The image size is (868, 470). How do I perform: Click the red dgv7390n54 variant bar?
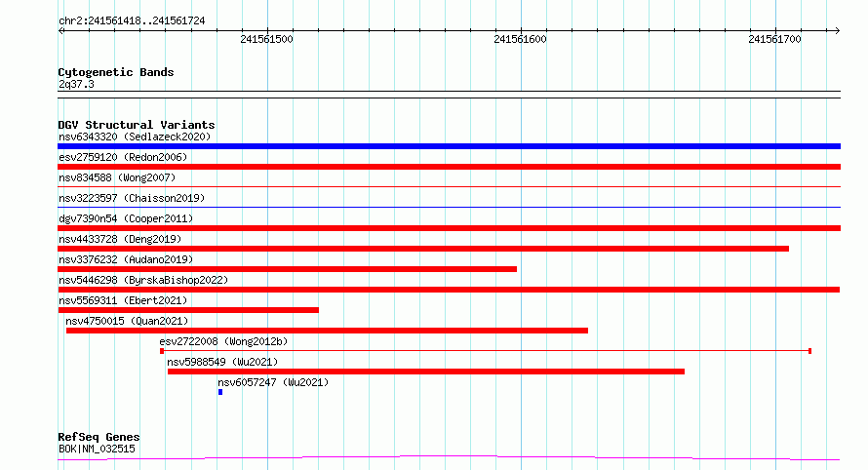pos(449,228)
